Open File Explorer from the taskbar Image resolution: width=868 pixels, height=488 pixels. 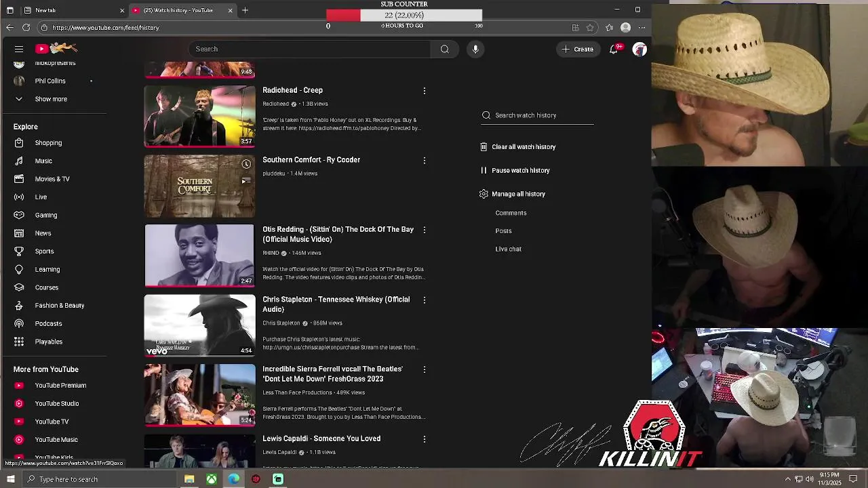(189, 479)
